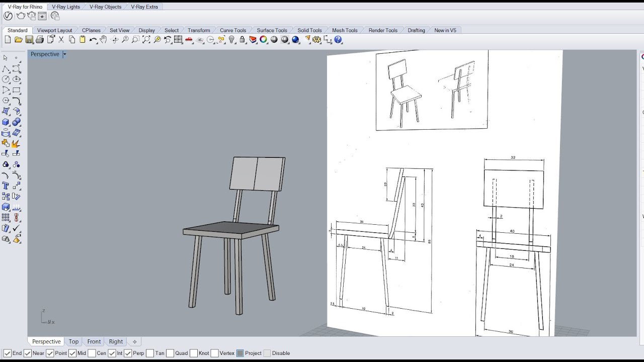This screenshot has width=644, height=362.
Task: Open the V-Ray frame buffer icon
Action: click(42, 16)
